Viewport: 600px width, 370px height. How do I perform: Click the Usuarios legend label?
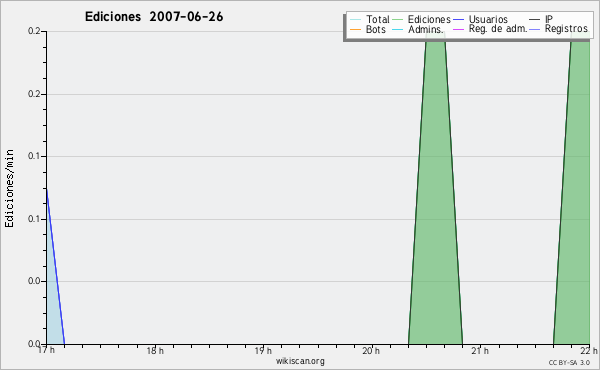tap(488, 19)
